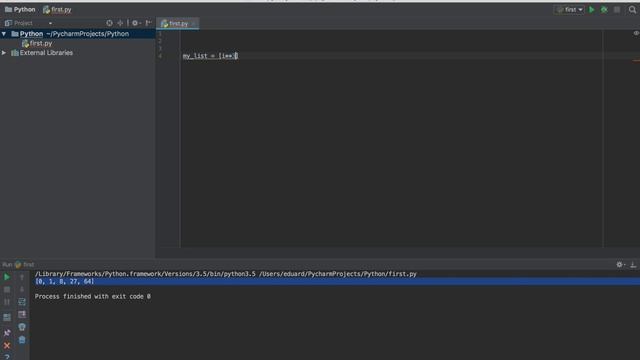This screenshot has height=360, width=640.
Task: Close the first.py editor tab
Action: 193,24
